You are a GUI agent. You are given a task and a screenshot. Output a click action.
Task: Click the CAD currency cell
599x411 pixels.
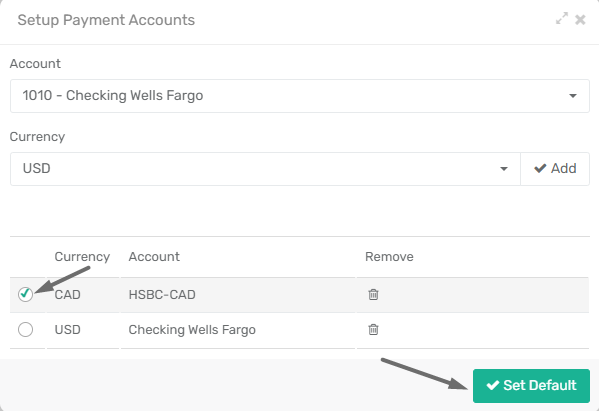click(x=68, y=294)
